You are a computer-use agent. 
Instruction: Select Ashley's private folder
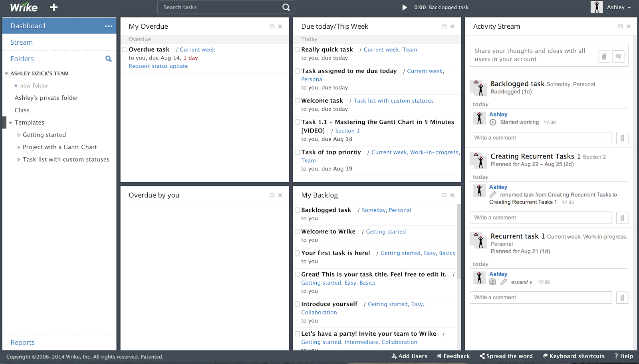coord(47,98)
